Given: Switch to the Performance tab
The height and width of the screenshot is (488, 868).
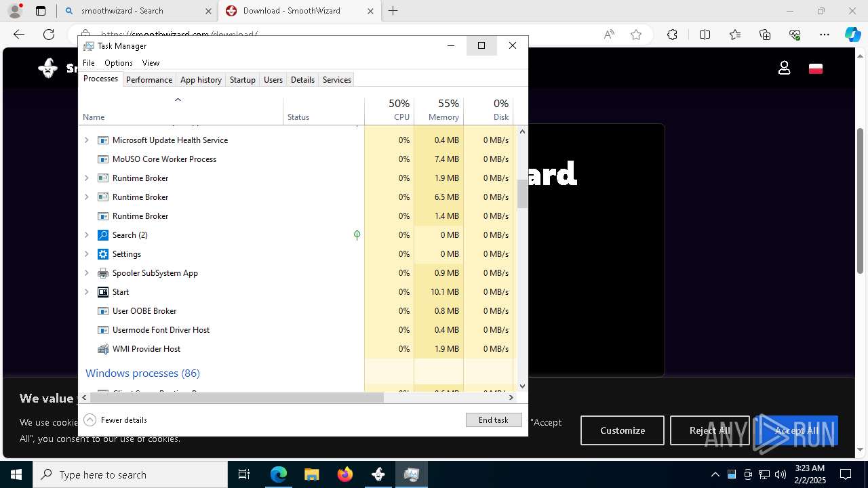Looking at the screenshot, I should tap(149, 80).
